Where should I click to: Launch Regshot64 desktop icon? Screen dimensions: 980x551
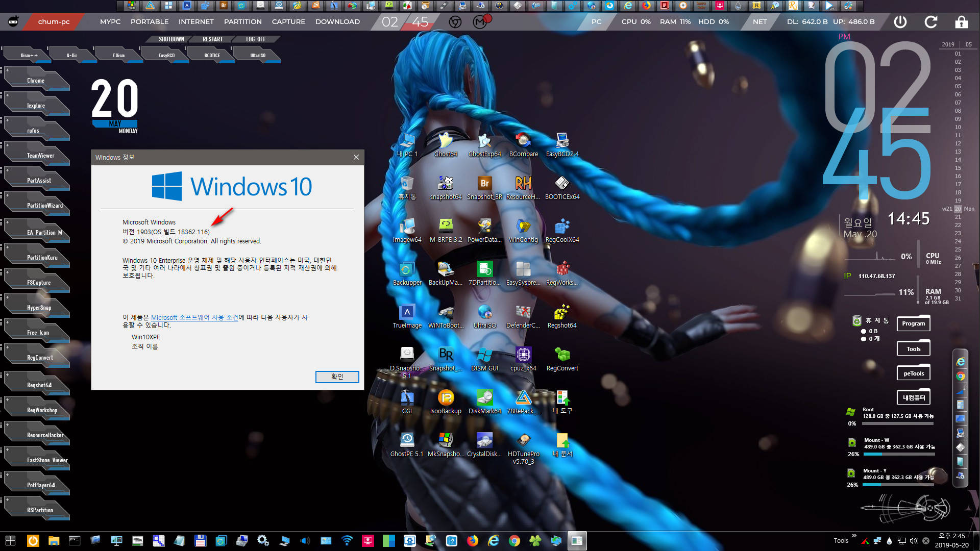pos(562,316)
